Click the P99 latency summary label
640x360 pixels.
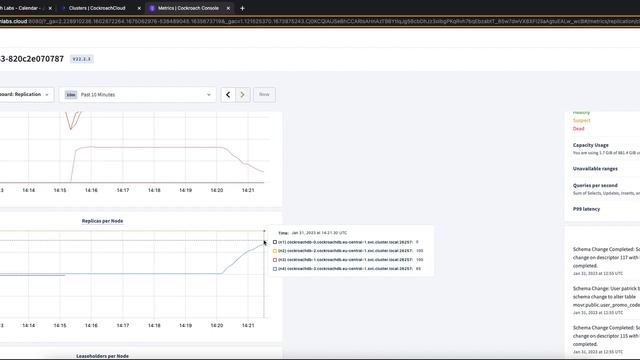pyautogui.click(x=586, y=209)
